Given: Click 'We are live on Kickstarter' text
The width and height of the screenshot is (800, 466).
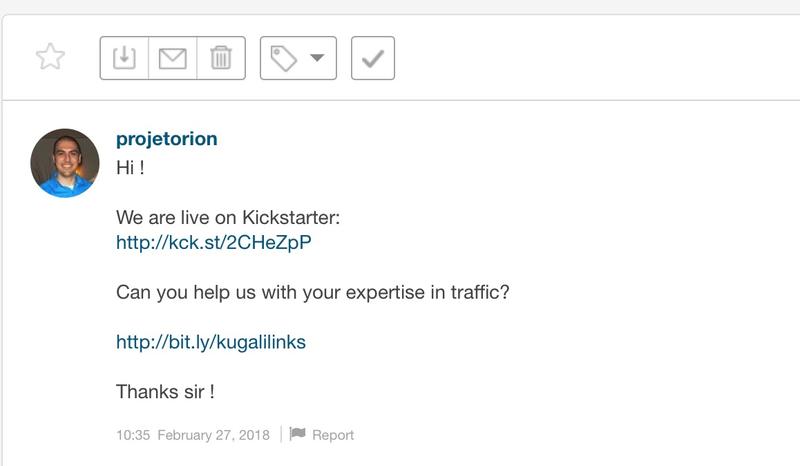Looking at the screenshot, I should [x=229, y=217].
